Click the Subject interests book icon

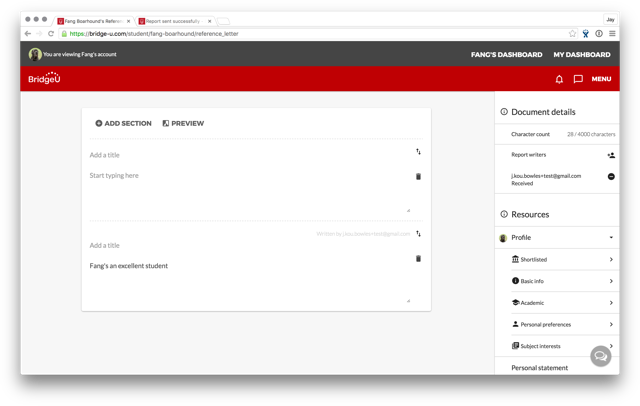pyautogui.click(x=515, y=346)
